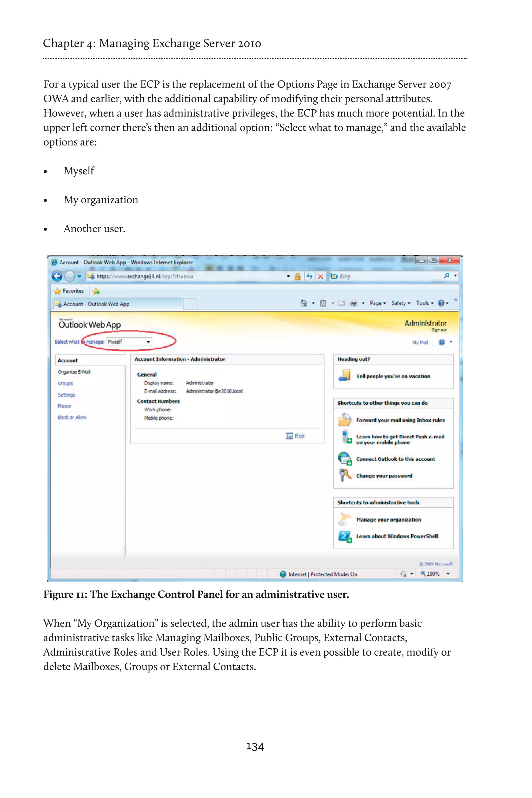This screenshot has width=532, height=798.
Task: Click the Edit account information button
Action: (295, 436)
